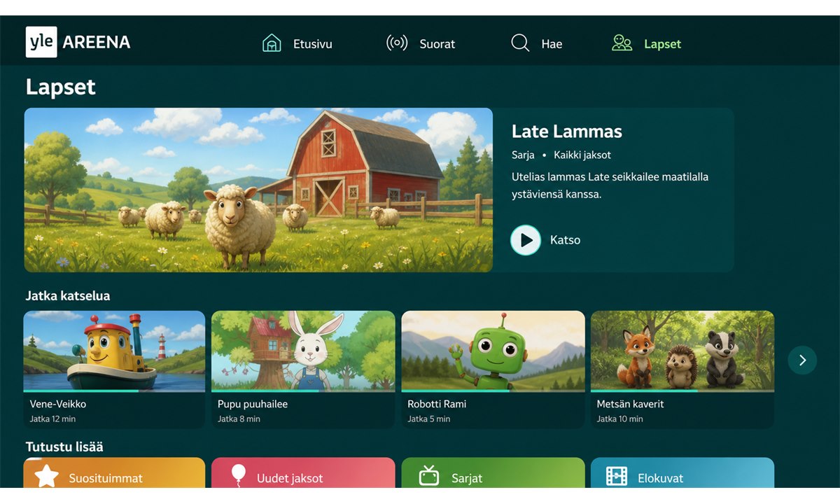Viewport: 840px width, 504px height.
Task: Play Late Lammas with the round play button
Action: point(526,240)
